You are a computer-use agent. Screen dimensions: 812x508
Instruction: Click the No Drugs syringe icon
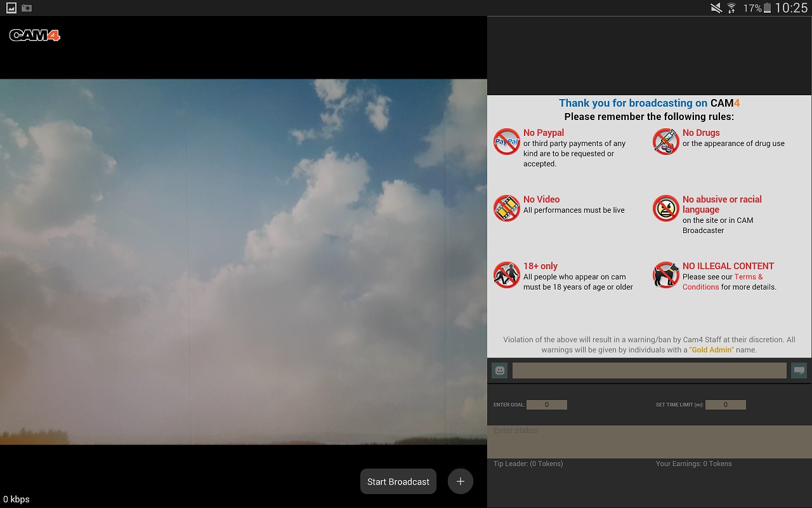(x=665, y=142)
